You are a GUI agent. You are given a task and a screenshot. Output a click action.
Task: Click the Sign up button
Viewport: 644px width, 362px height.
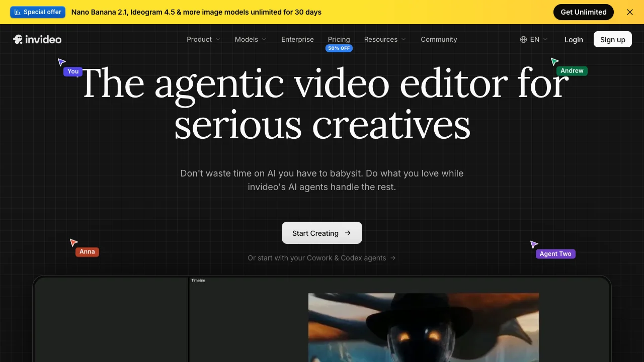[613, 39]
